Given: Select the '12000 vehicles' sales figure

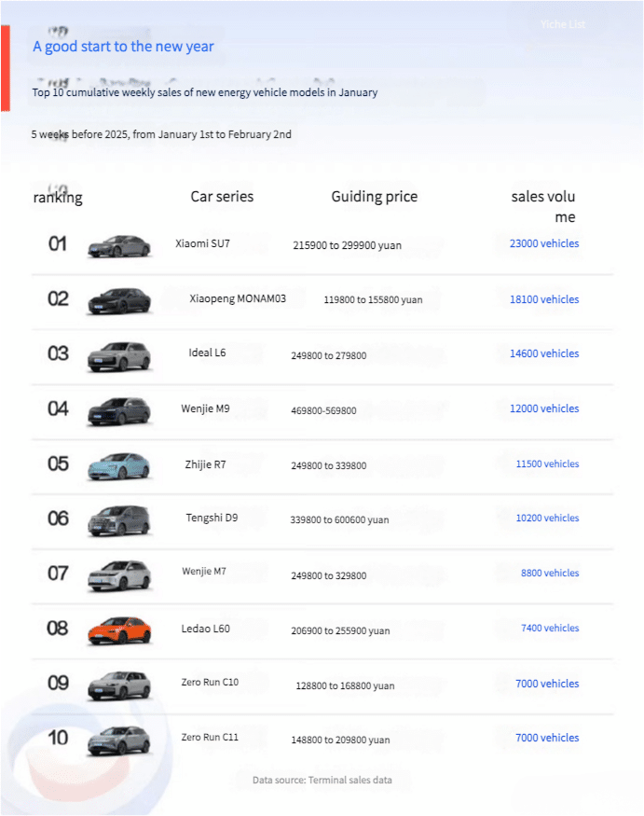Looking at the screenshot, I should click(x=544, y=408).
